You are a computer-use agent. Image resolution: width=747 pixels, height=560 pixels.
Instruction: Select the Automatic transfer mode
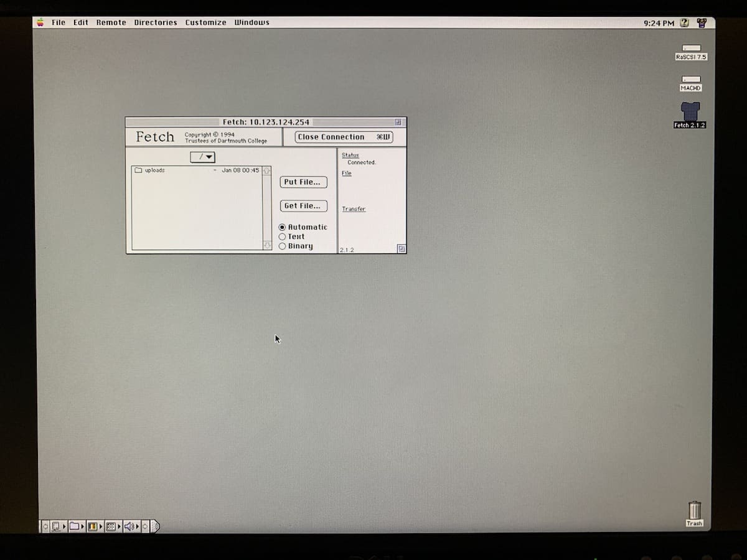click(x=303, y=227)
